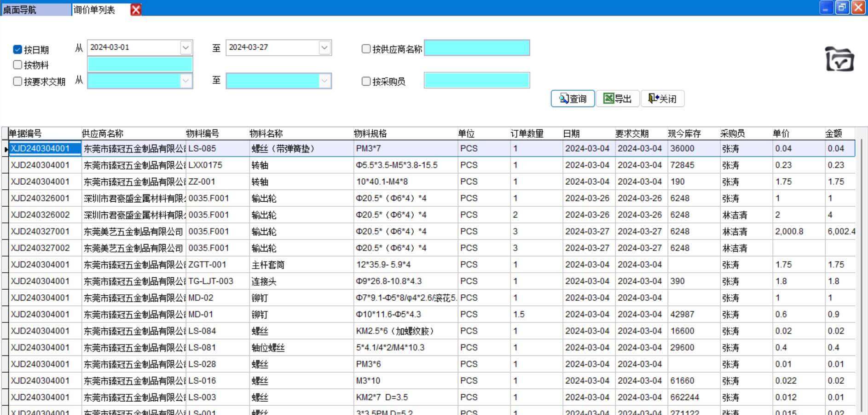
Task: Uncheck the 按日期 checkbox
Action: coord(18,49)
